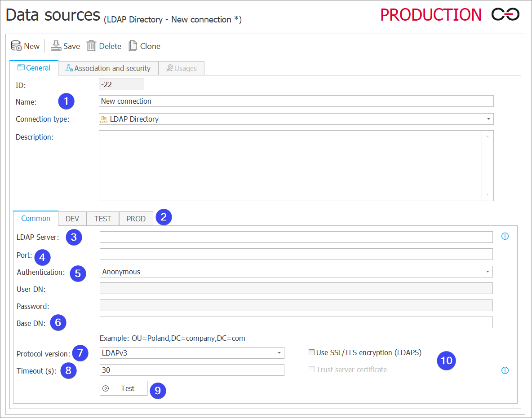Expand the Authentication dropdown
Image resolution: width=532 pixels, height=418 pixels.
488,272
